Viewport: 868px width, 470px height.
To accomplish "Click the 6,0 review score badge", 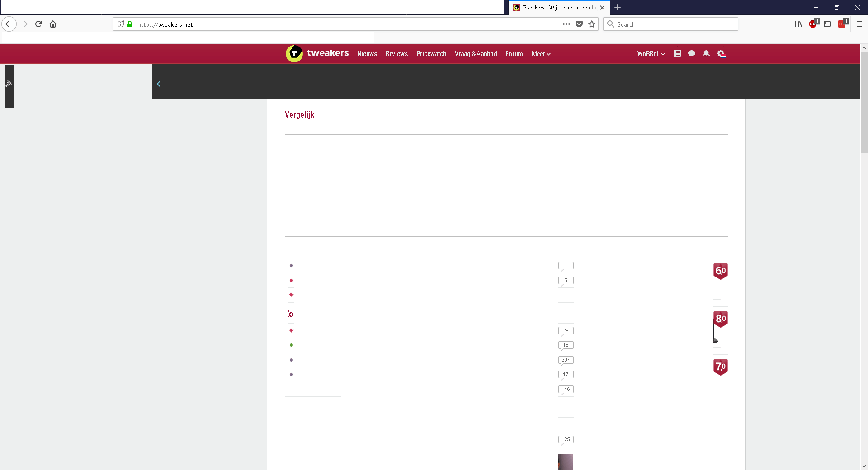I will coord(721,271).
